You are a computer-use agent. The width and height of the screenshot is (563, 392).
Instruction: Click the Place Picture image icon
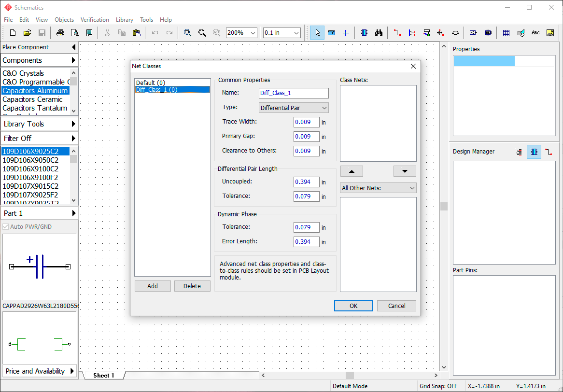coord(550,33)
